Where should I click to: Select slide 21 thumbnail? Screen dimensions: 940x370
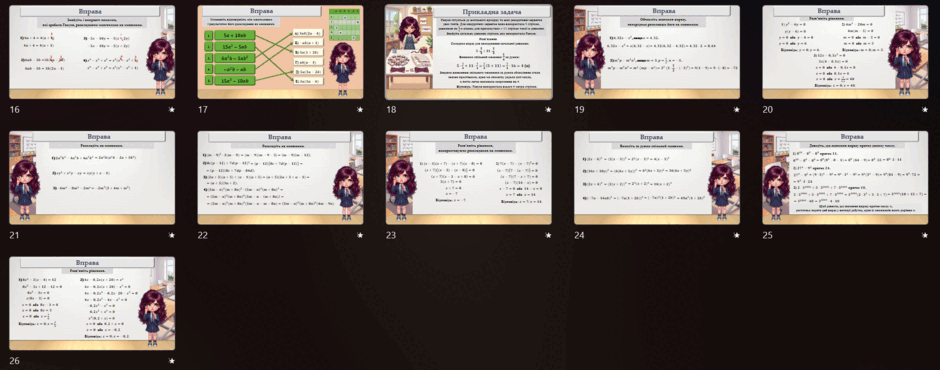click(92, 178)
